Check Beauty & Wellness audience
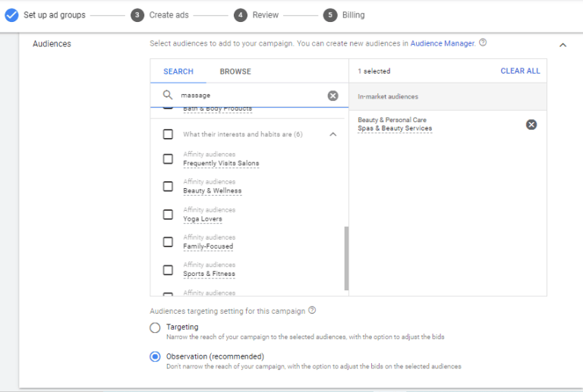The image size is (583, 392). [x=168, y=187]
